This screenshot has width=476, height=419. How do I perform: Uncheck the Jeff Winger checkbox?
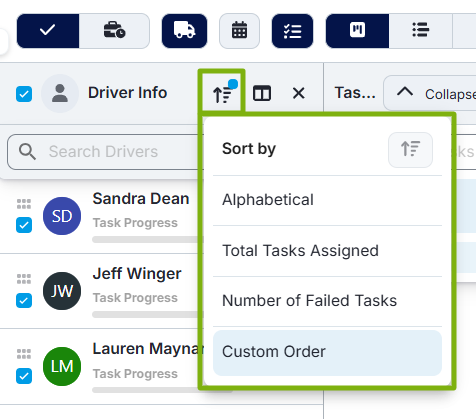point(24,301)
